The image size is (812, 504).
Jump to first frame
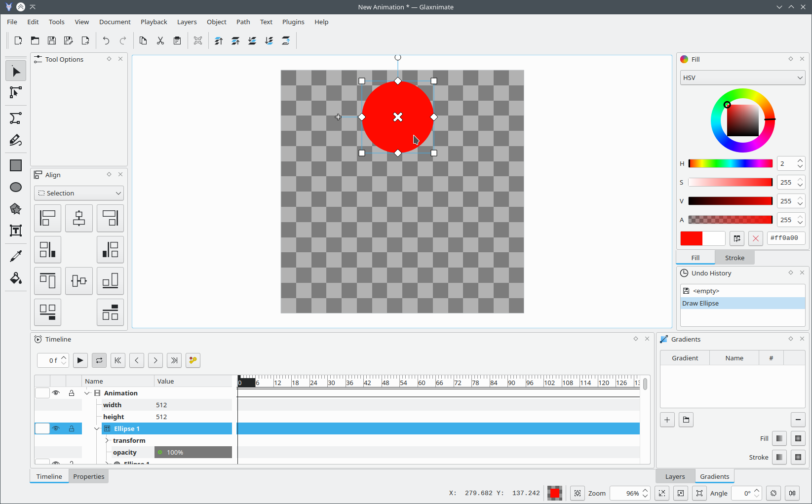click(x=118, y=360)
